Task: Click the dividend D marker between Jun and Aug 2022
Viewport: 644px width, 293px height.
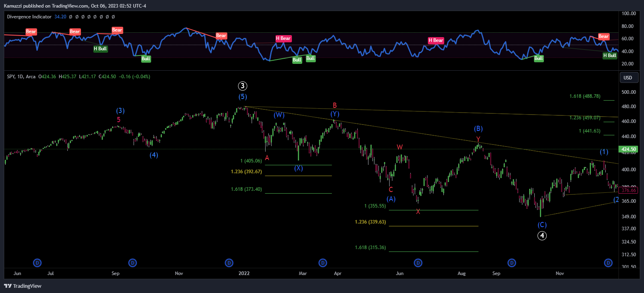Action: pyautogui.click(x=418, y=263)
